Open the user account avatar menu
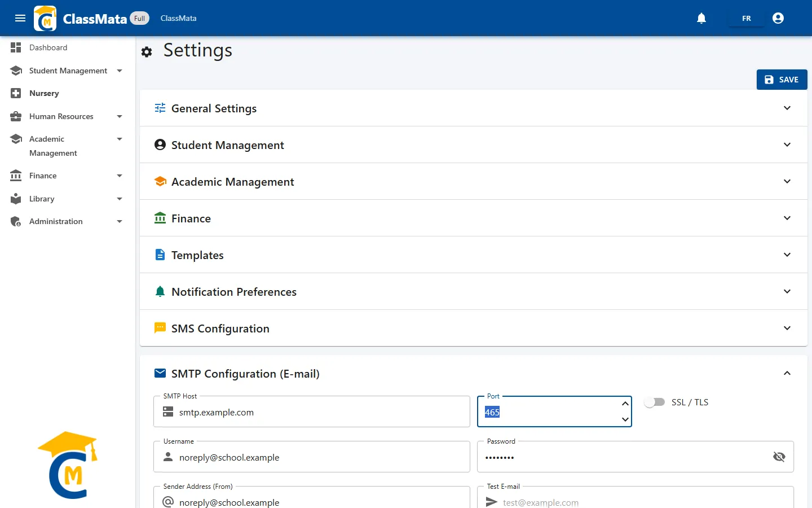812x508 pixels. point(778,18)
